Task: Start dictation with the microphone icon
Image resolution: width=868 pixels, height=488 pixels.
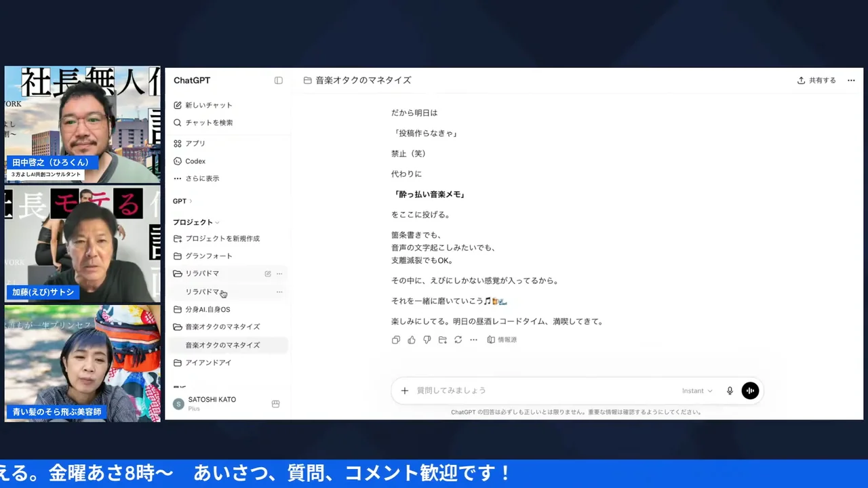Action: tap(730, 390)
